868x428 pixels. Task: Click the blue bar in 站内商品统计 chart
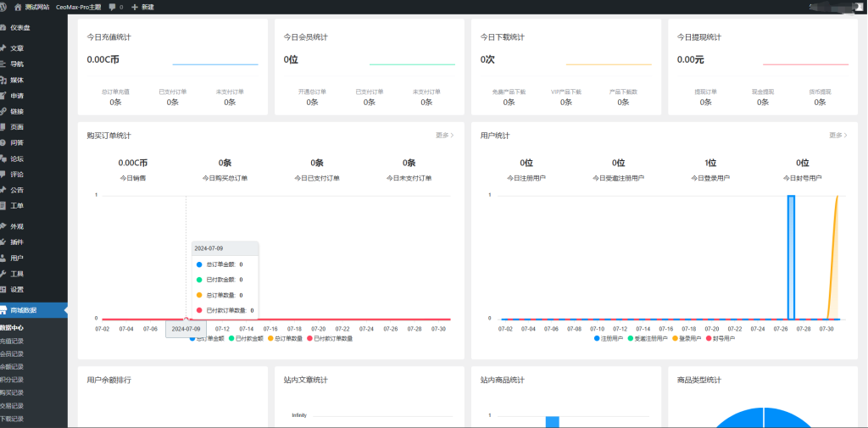coord(552,422)
